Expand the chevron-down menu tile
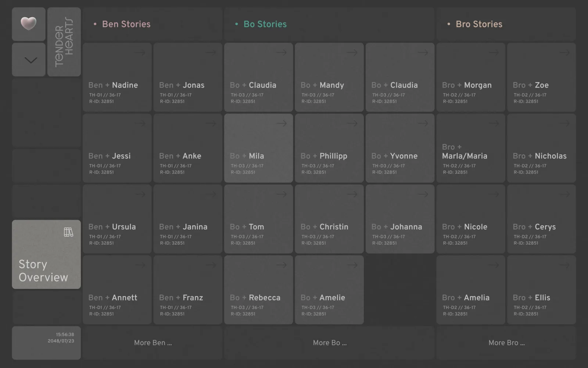 coord(29,60)
